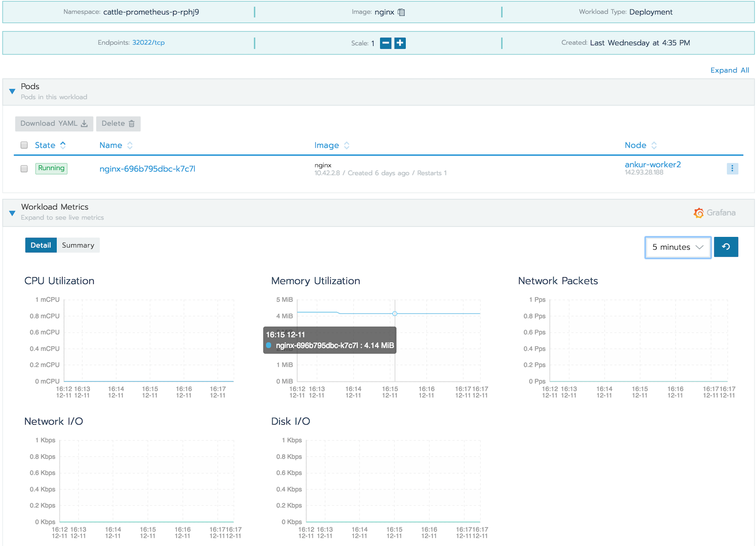This screenshot has width=756, height=546.
Task: Check the nginx-696b795dbc-k7c7l pod checkbox
Action: point(24,169)
